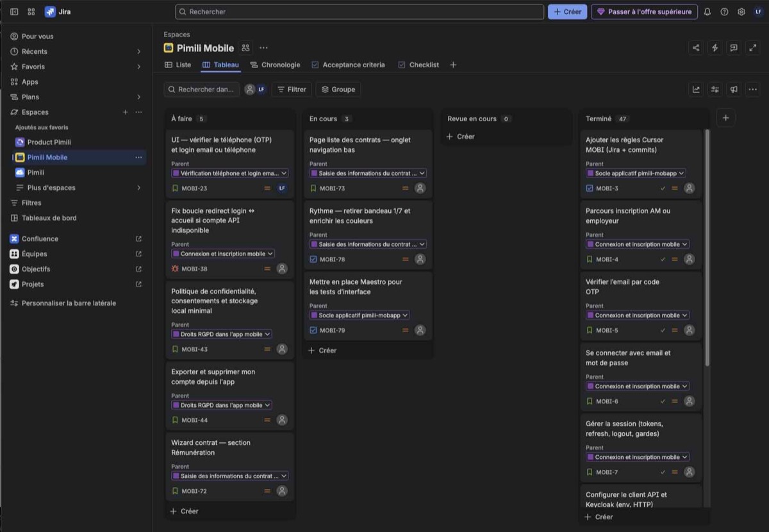This screenshot has width=769, height=532.
Task: Expand the Plans sidebar chevron
Action: (139, 97)
